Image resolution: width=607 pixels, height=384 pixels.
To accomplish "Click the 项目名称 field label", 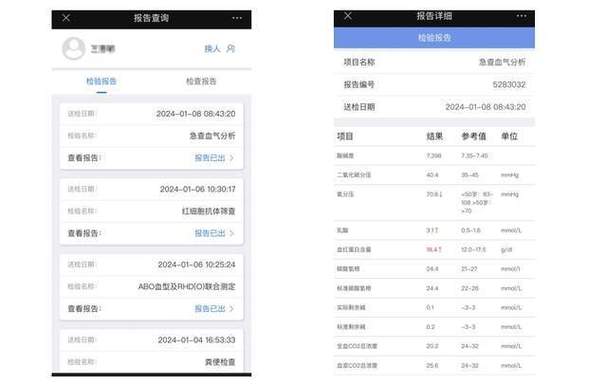I will pyautogui.click(x=359, y=62).
